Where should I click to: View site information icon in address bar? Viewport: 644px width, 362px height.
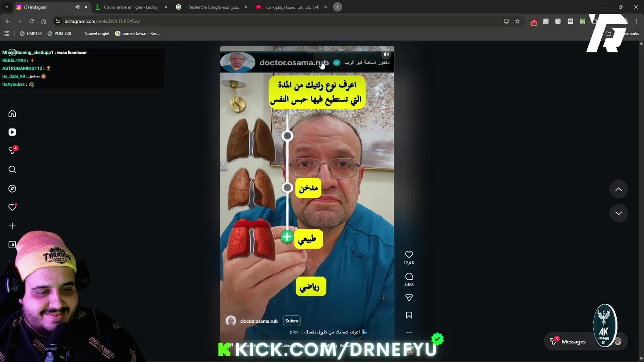pos(58,21)
